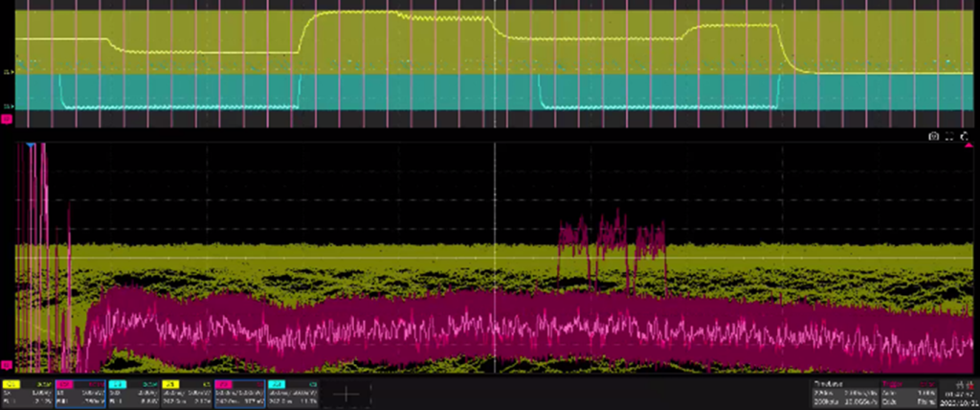980x410 pixels.
Task: Click the blue marker at top-left of lower grid
Action: (x=31, y=147)
